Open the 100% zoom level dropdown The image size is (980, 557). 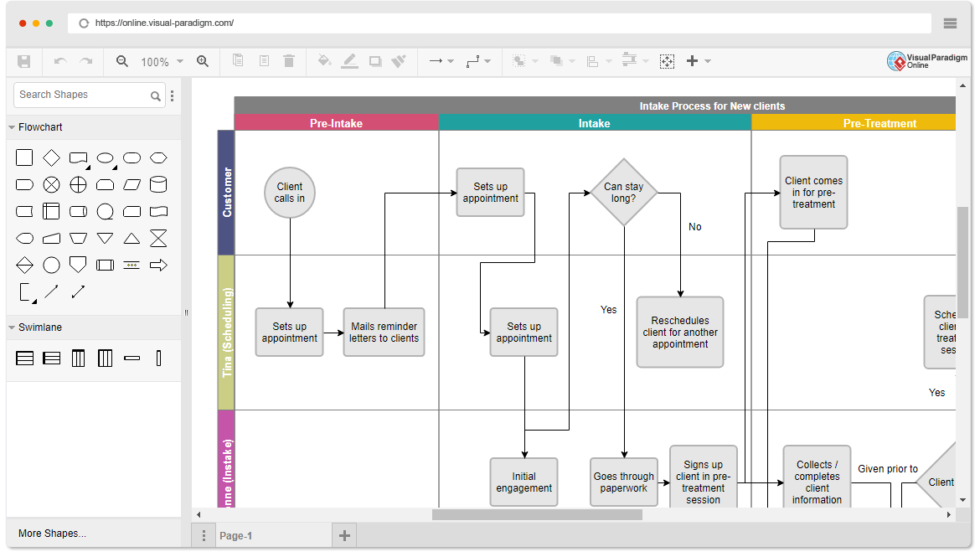[162, 62]
